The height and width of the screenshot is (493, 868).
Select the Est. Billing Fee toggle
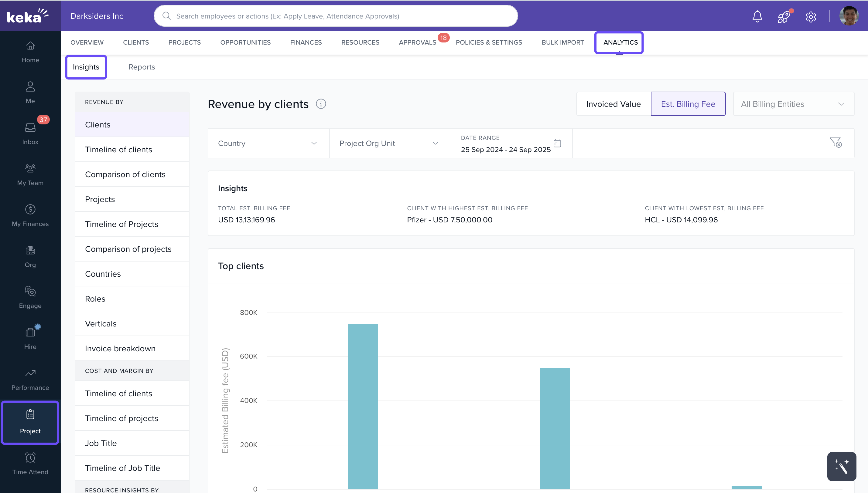(x=688, y=104)
